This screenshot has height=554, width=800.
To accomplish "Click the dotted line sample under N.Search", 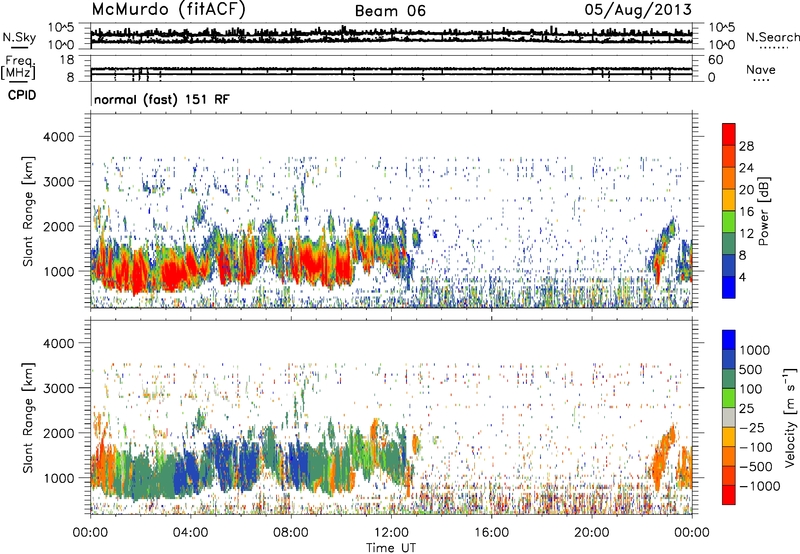I will (774, 48).
